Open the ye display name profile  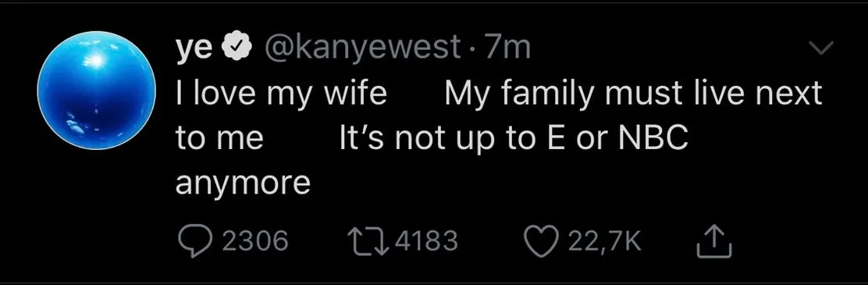coord(194,50)
